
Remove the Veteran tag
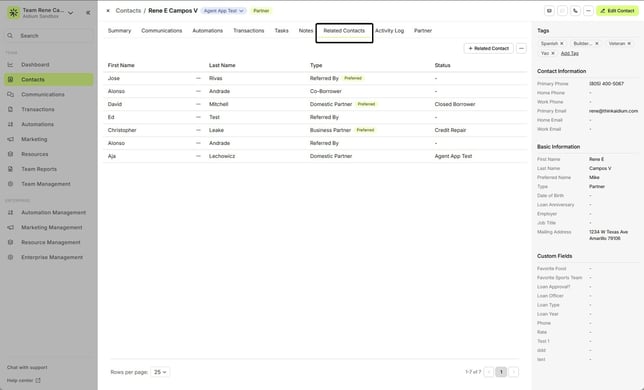(629, 44)
